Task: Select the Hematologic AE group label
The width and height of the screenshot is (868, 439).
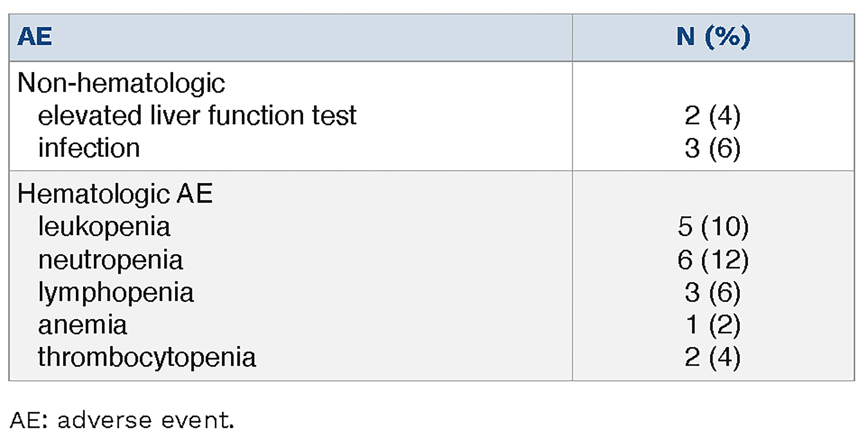Action: 115,193
